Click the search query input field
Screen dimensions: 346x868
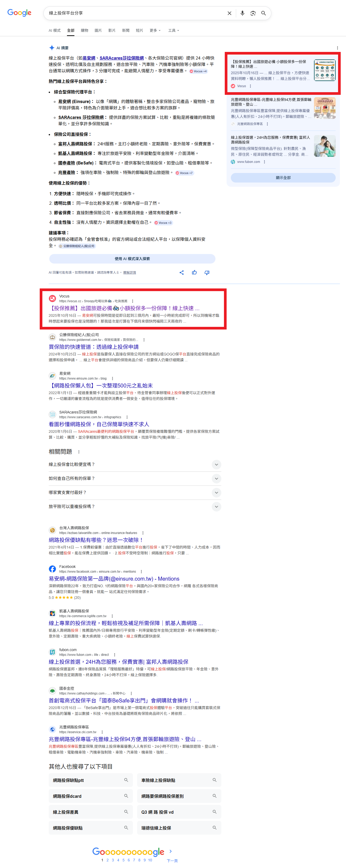135,13
